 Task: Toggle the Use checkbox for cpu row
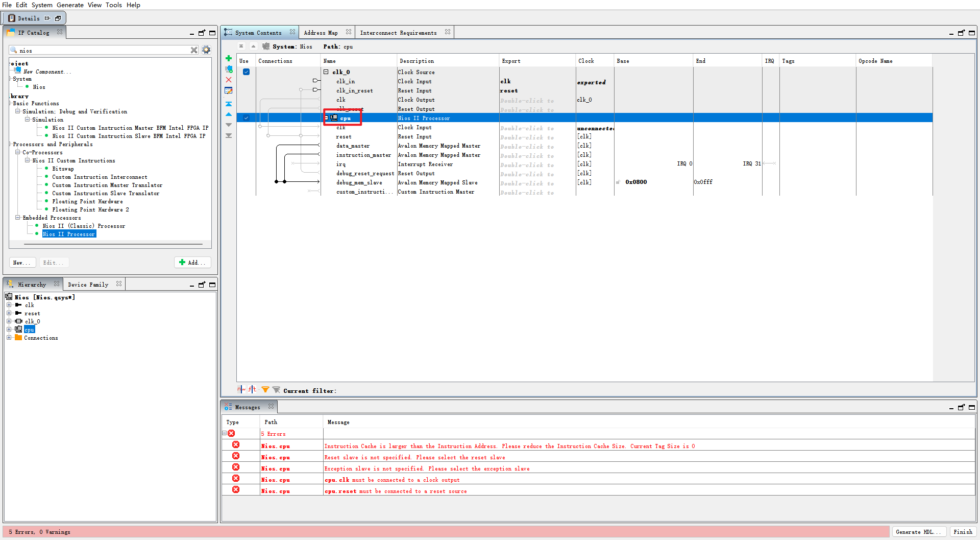tap(246, 118)
